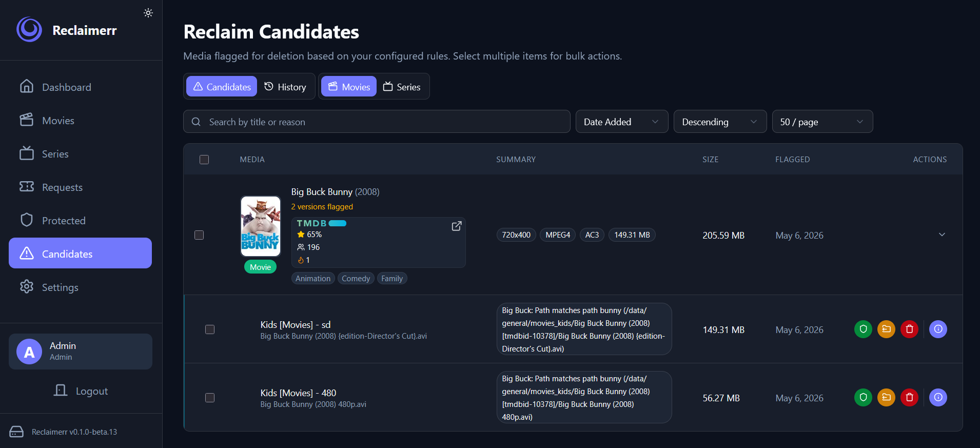Protect the 480 version with green shield
Image resolution: width=980 pixels, height=448 pixels.
pos(863,397)
